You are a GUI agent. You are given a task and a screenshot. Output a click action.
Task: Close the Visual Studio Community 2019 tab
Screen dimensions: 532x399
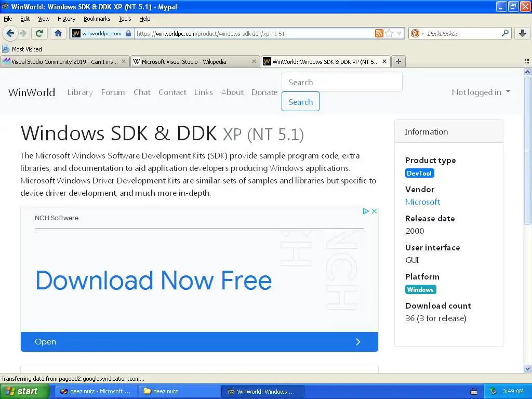pos(124,61)
